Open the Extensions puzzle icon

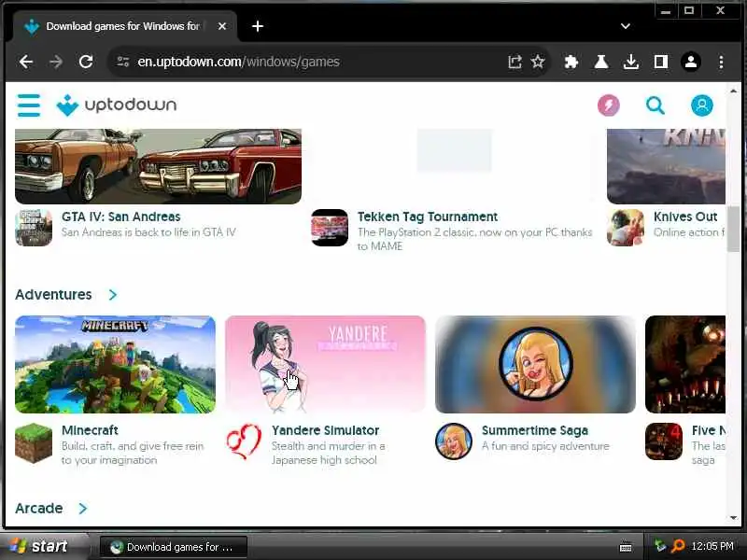571,62
